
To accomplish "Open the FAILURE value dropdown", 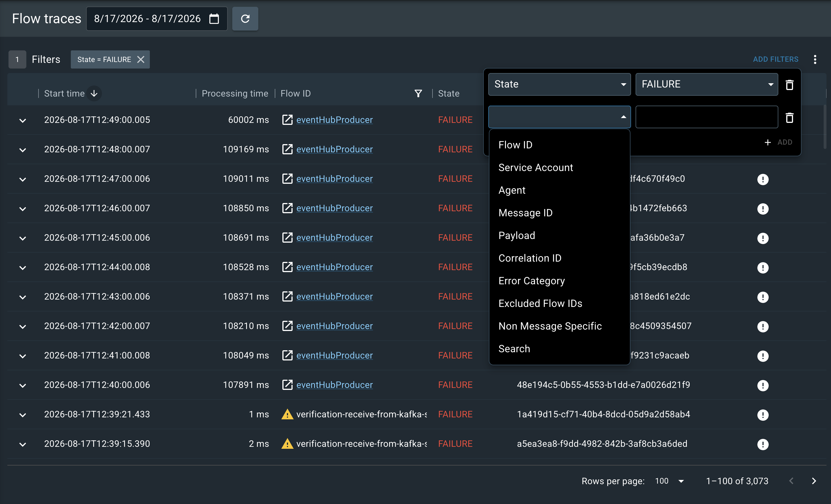I will click(707, 84).
